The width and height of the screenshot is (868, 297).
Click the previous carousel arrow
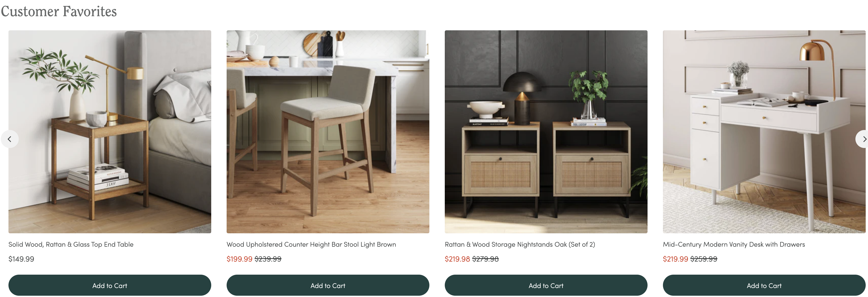9,139
